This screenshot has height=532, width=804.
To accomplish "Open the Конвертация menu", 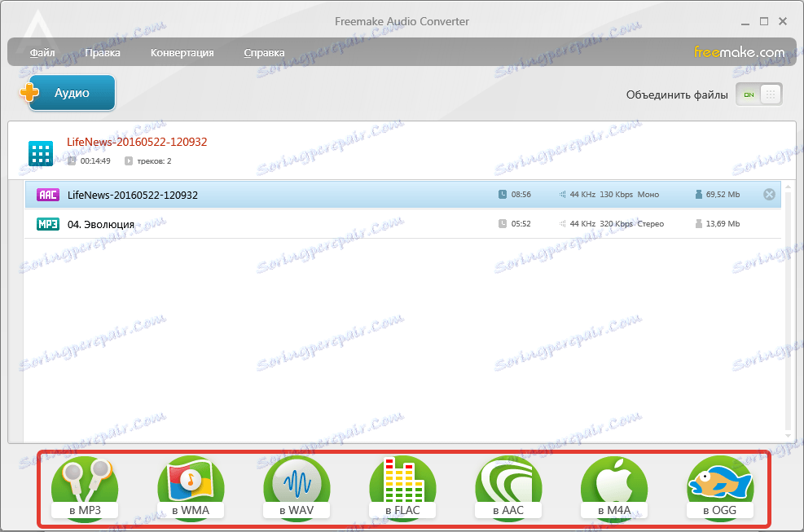I will 181,52.
